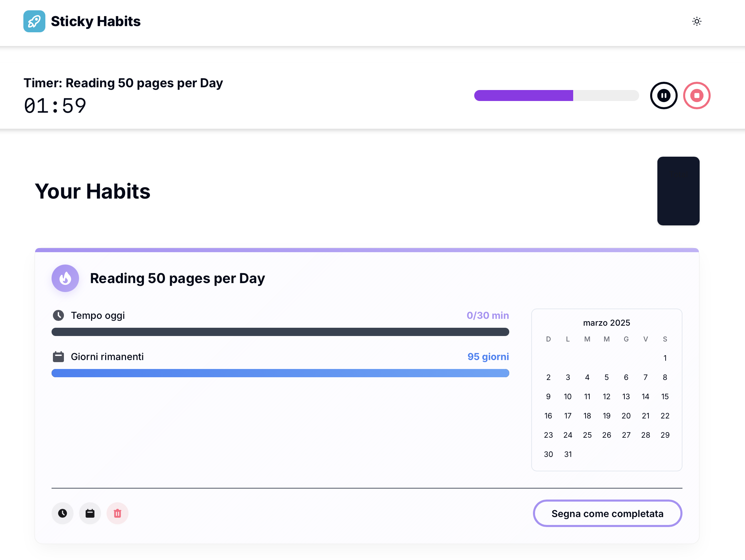Click the Giorni rimanenti blue progress bar
Viewport: 745px width, 560px height.
[x=280, y=373]
